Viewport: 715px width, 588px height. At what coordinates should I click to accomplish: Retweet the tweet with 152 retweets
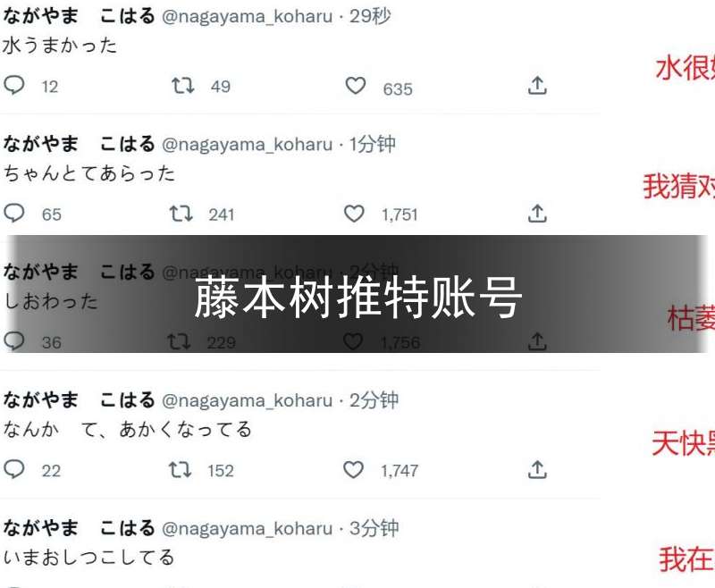pyautogui.click(x=181, y=469)
